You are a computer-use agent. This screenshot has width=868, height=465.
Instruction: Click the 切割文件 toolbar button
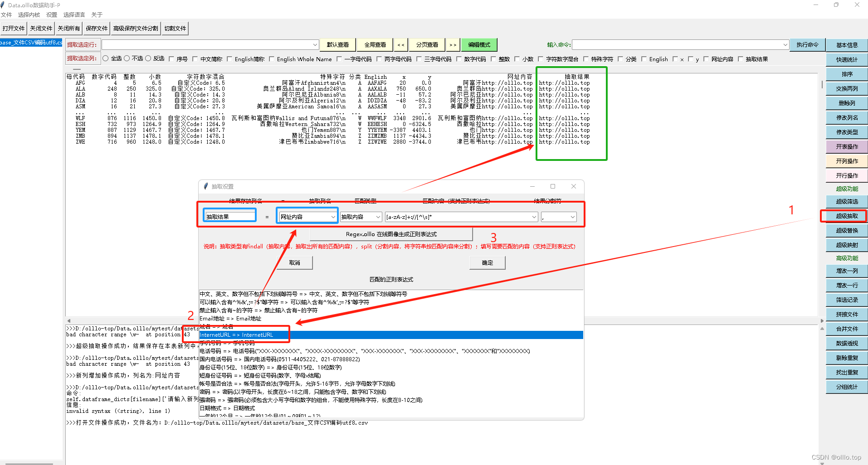(x=175, y=28)
